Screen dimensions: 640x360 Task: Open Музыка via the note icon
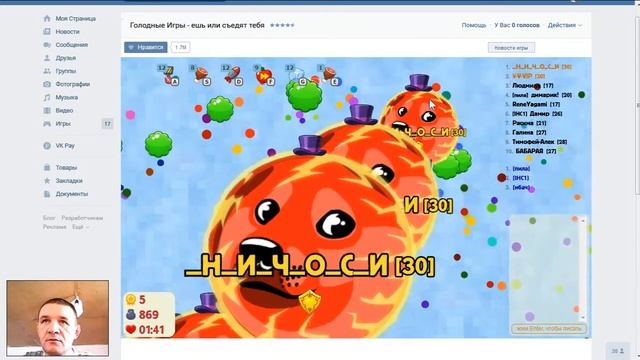tap(47, 97)
